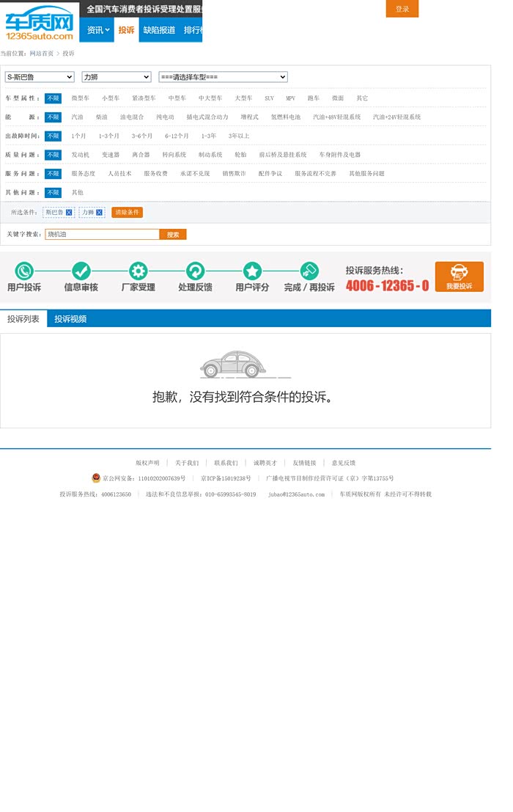Click the 车质网 logo

coord(40,23)
